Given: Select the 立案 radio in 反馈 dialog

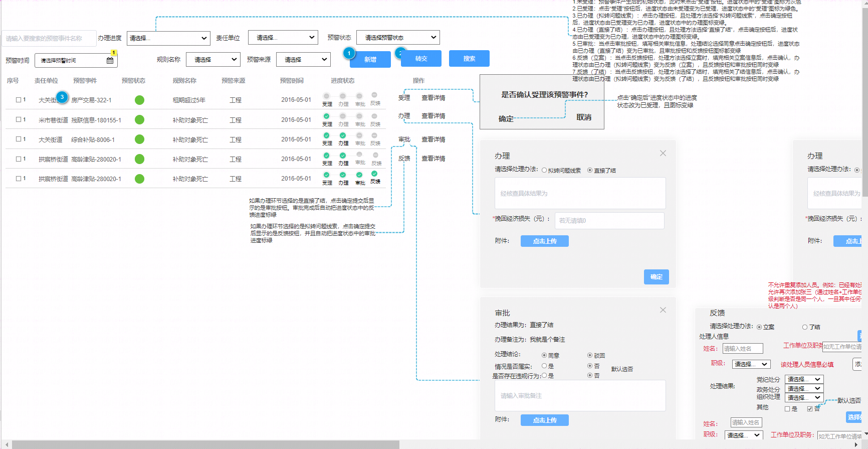Looking at the screenshot, I should [x=759, y=327].
